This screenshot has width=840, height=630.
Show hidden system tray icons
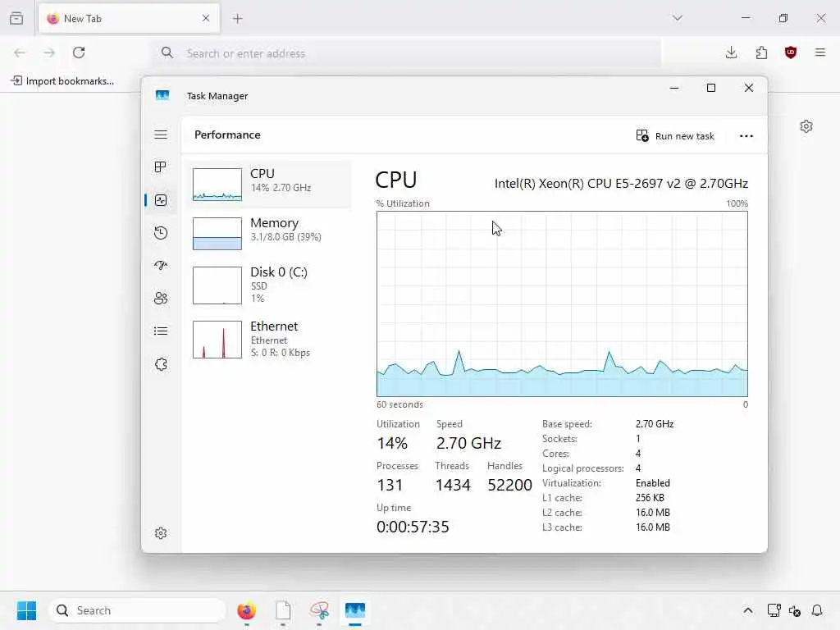[x=748, y=610]
